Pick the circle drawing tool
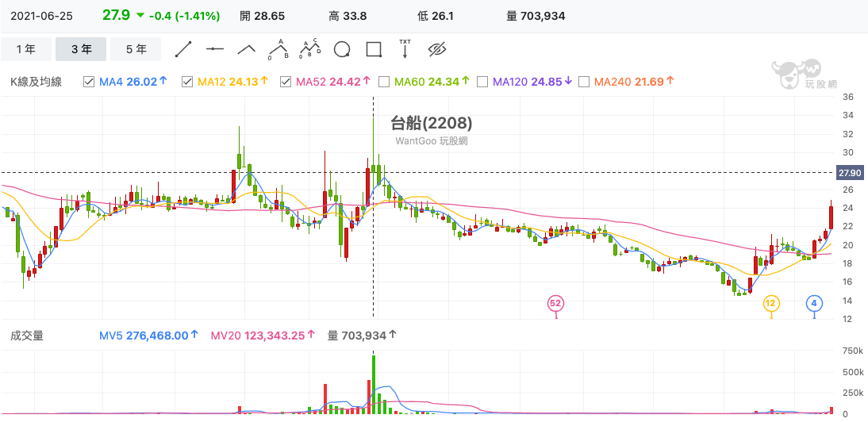Image resolution: width=868 pixels, height=422 pixels. [x=342, y=49]
